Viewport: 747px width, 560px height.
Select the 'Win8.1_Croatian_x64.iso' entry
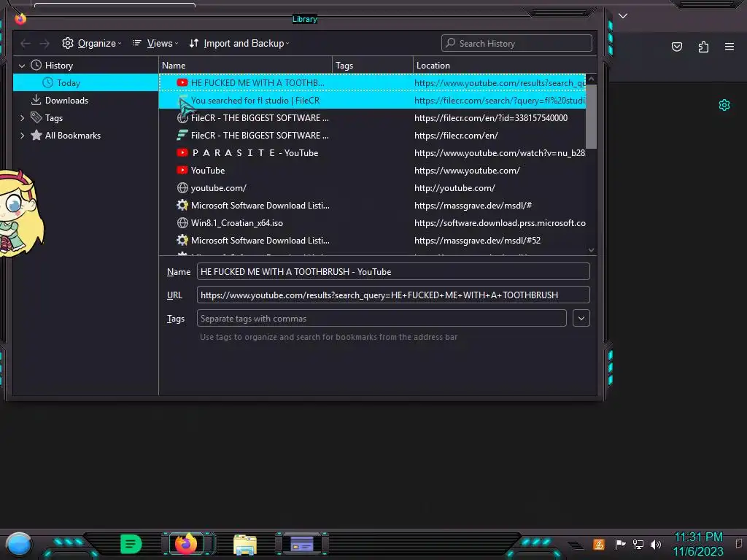point(372,223)
